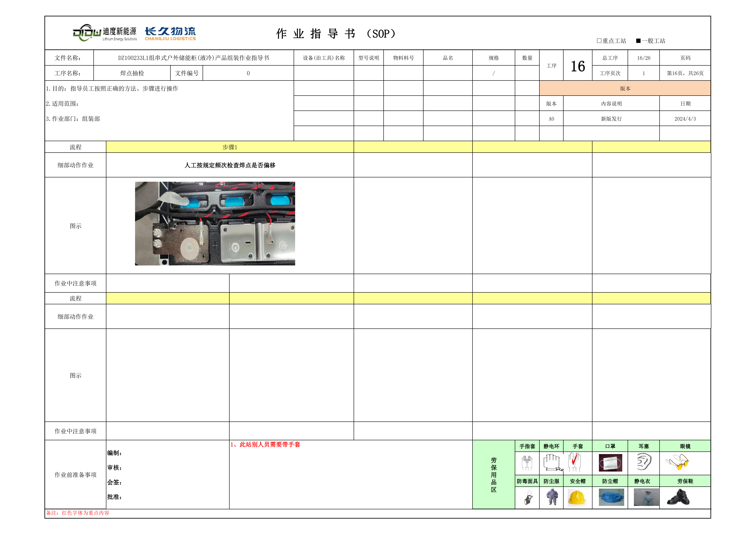Click the red glove requirement note text
This screenshot has width=756, height=535.
(x=265, y=444)
